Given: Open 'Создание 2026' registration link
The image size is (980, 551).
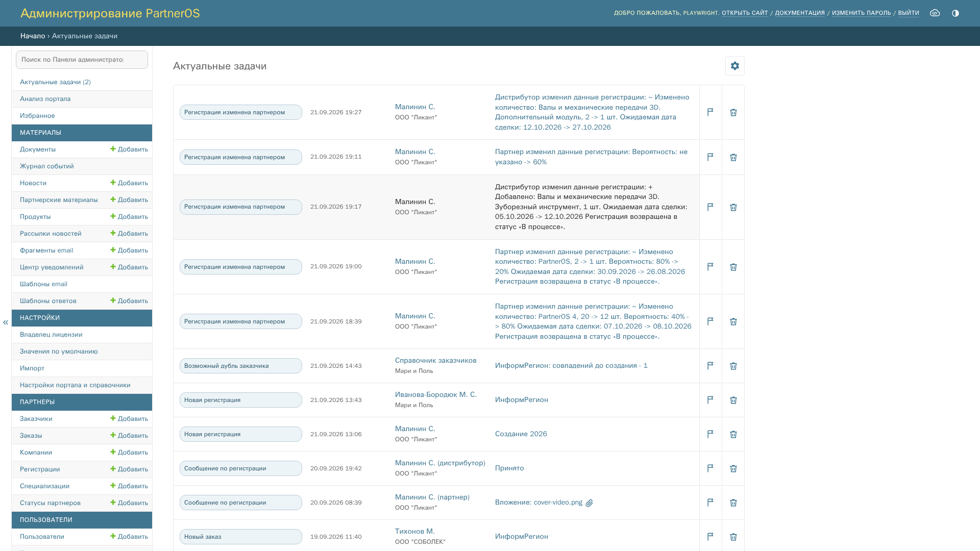Looking at the screenshot, I should click(x=521, y=434).
